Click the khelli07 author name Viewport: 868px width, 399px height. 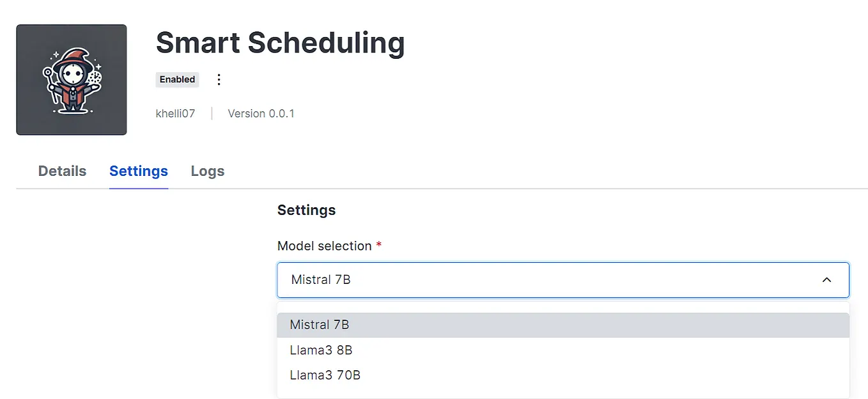click(175, 114)
